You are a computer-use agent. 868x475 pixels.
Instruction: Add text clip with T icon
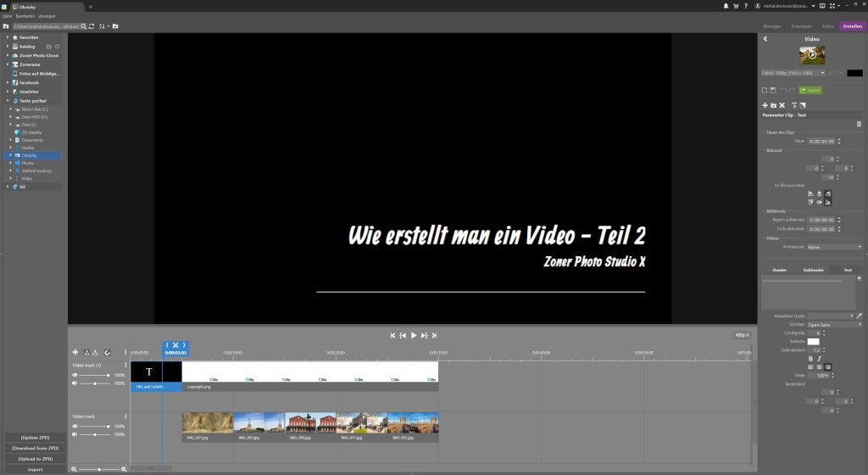pyautogui.click(x=793, y=105)
